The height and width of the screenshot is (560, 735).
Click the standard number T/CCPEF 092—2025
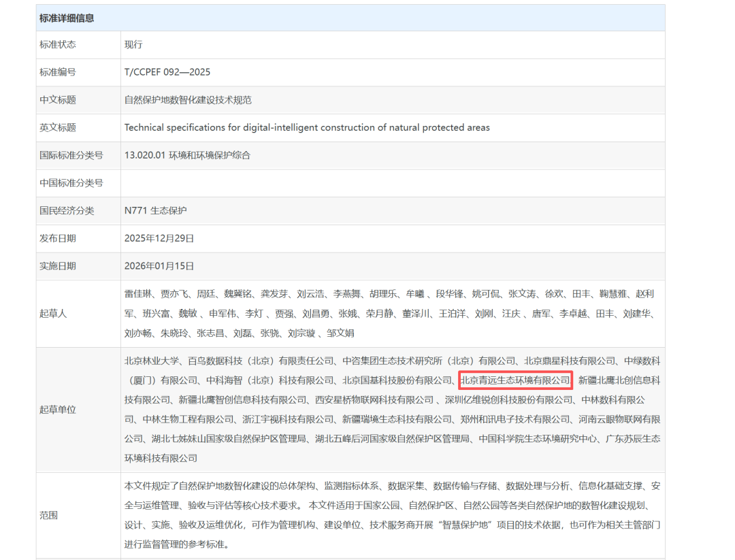[168, 72]
